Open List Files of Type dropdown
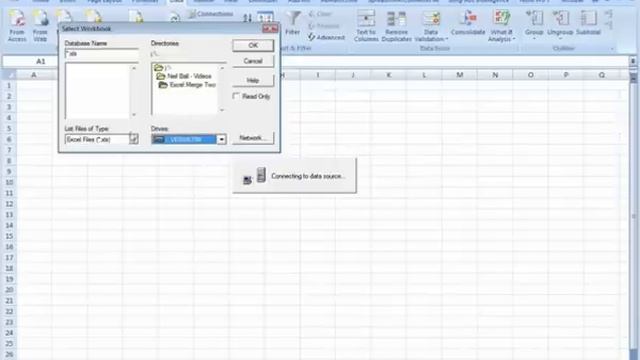The height and width of the screenshot is (360, 640). (134, 140)
